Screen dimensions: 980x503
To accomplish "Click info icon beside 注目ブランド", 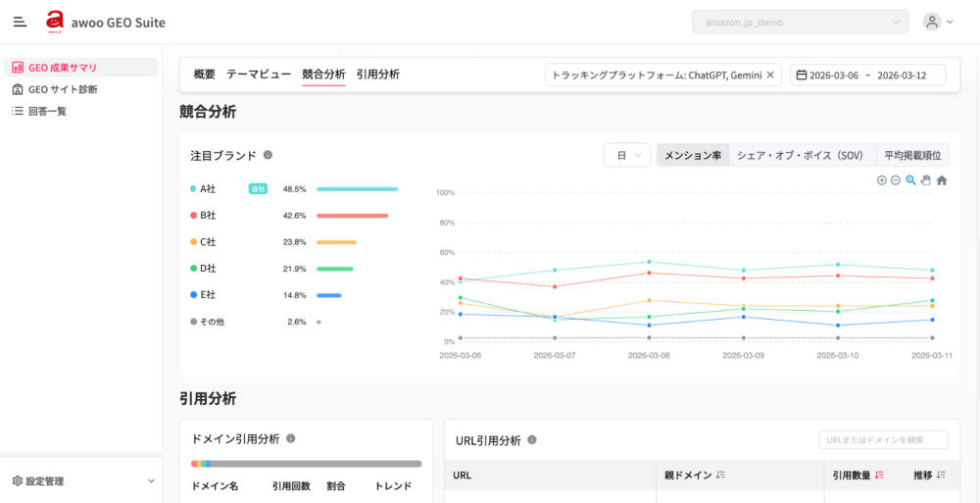I will [269, 155].
